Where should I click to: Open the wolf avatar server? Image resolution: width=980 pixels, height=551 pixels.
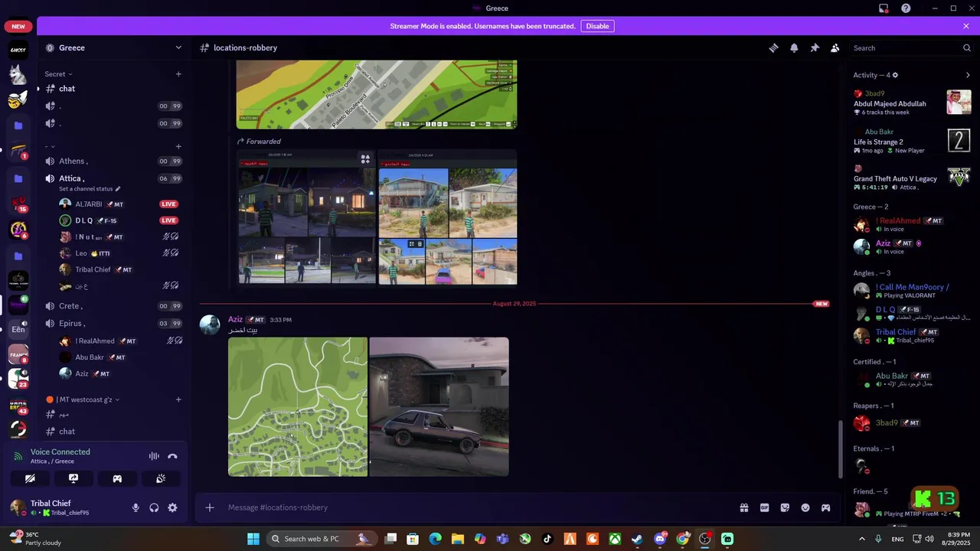point(18,75)
